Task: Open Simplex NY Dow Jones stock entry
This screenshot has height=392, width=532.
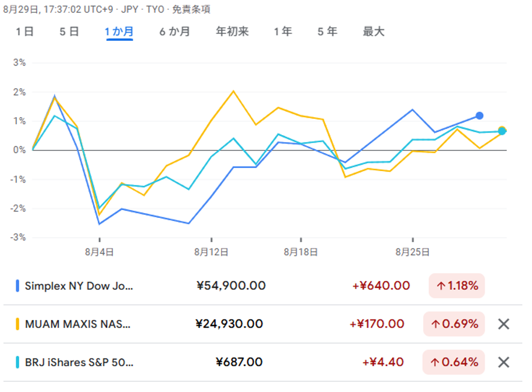Action: tap(79, 286)
